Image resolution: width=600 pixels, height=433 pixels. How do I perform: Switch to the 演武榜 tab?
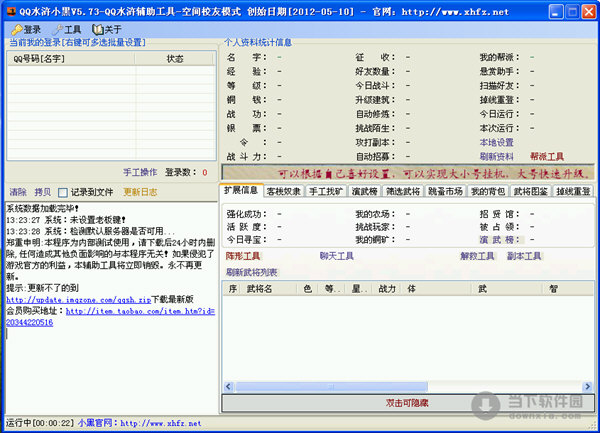[x=365, y=191]
